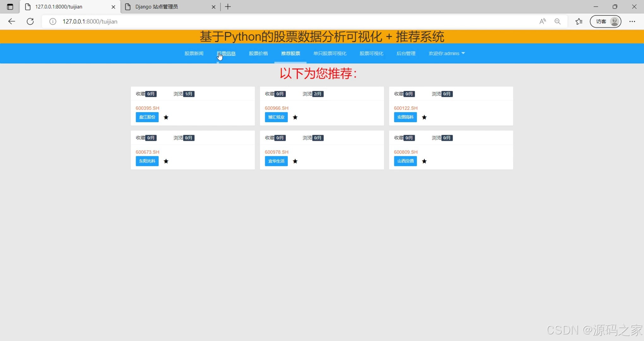Viewport: 644px width, 341px height.
Task: Open the browser favorites star-list icon
Action: [579, 21]
